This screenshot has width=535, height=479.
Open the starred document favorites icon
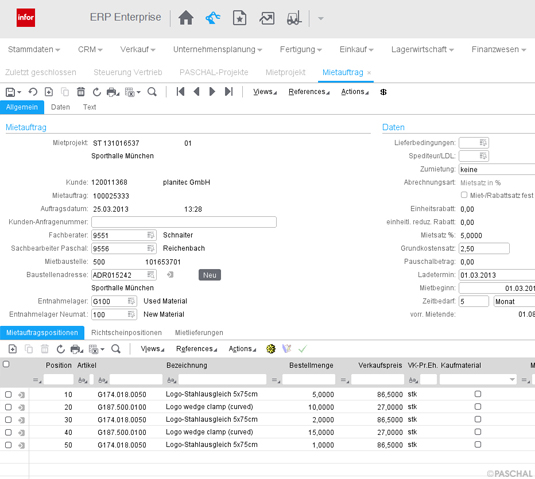[240, 18]
